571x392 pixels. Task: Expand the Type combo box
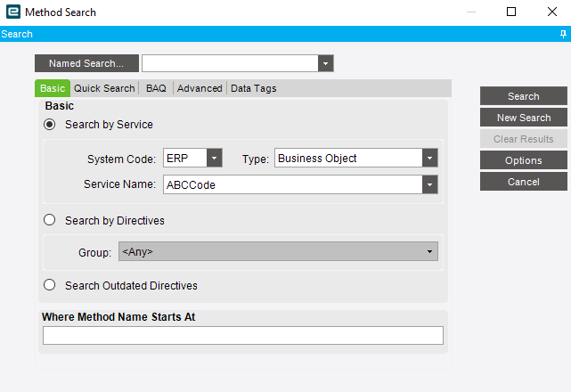(x=430, y=159)
